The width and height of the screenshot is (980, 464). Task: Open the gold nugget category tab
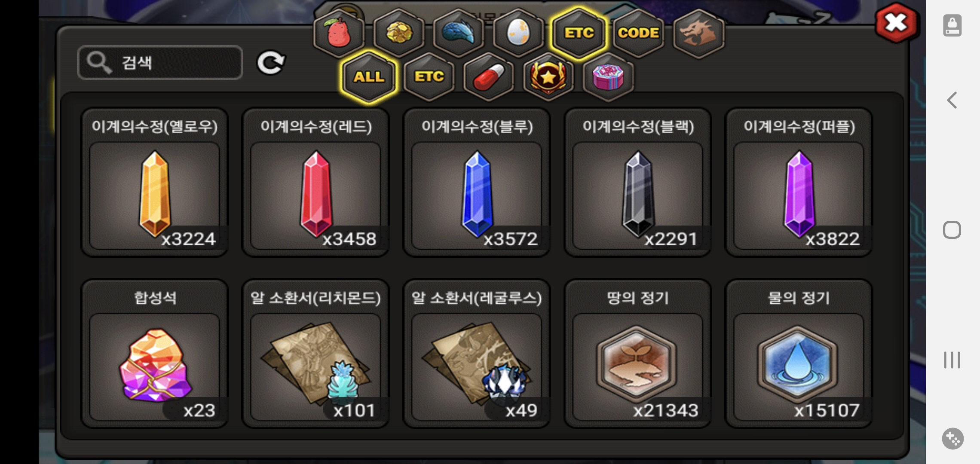399,33
